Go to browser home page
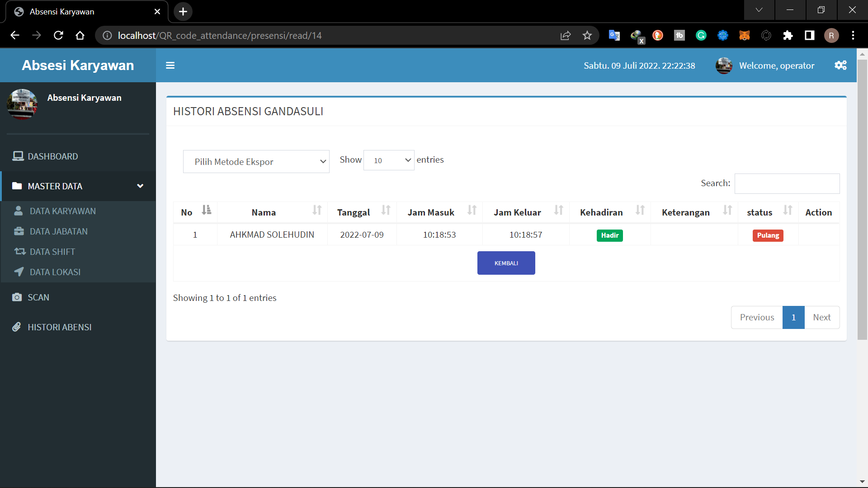Screen dimensions: 868x488 80,35
